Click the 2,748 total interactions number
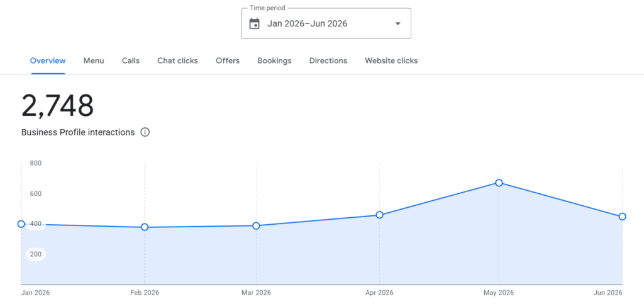 click(x=57, y=106)
